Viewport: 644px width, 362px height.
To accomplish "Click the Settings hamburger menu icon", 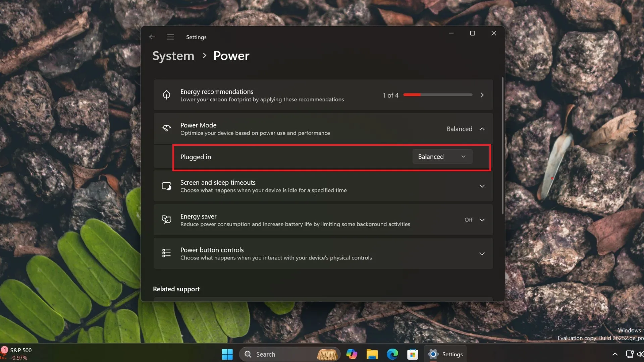I will pos(170,37).
